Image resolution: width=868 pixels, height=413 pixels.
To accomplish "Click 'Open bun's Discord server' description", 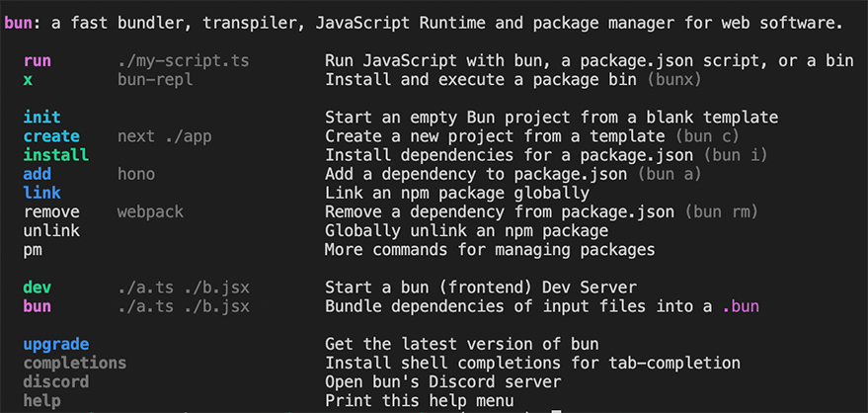I will 442,382.
